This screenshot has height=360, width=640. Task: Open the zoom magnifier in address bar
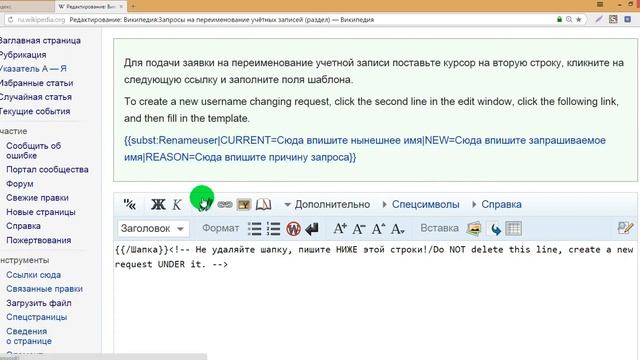pyautogui.click(x=569, y=19)
